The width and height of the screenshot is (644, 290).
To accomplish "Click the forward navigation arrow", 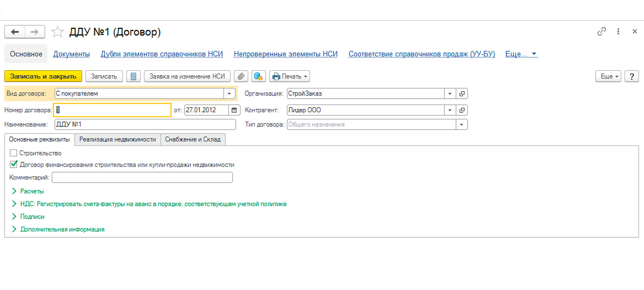I will click(35, 32).
